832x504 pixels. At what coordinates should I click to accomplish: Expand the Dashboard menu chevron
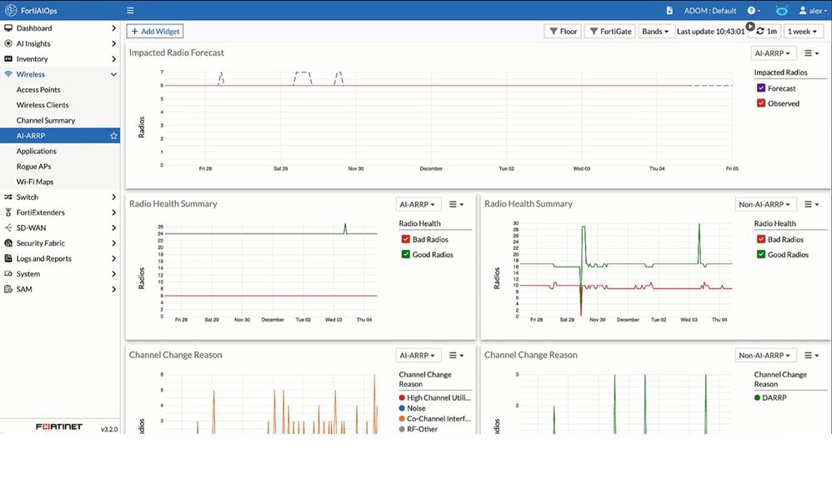(x=113, y=28)
